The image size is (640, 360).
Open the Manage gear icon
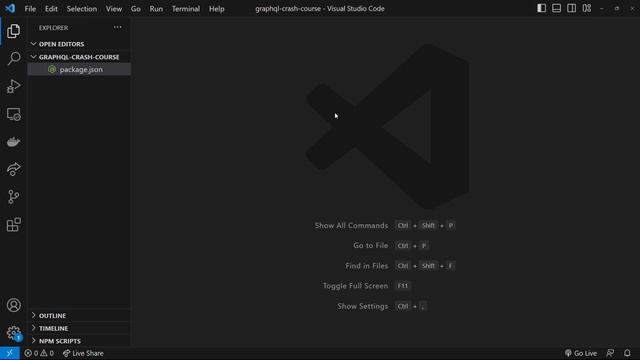point(13,333)
